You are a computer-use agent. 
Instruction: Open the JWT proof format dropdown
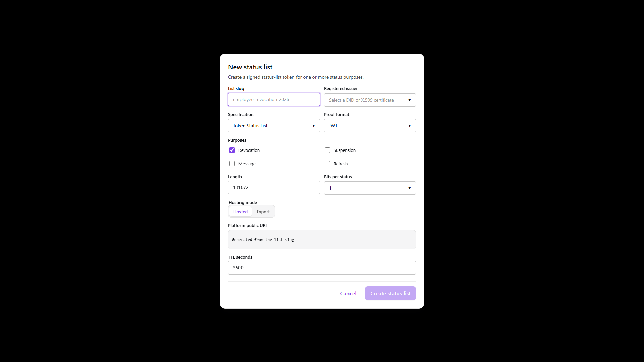[x=370, y=126]
